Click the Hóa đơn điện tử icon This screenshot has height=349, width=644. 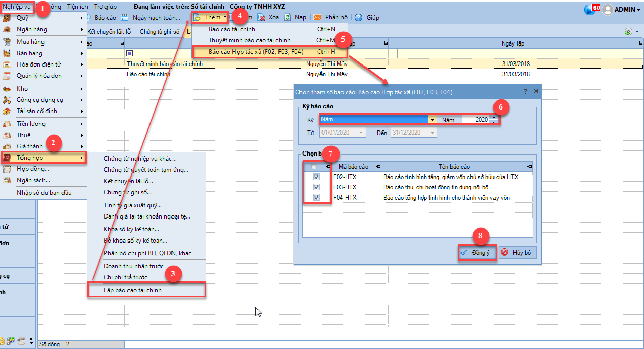(7, 64)
